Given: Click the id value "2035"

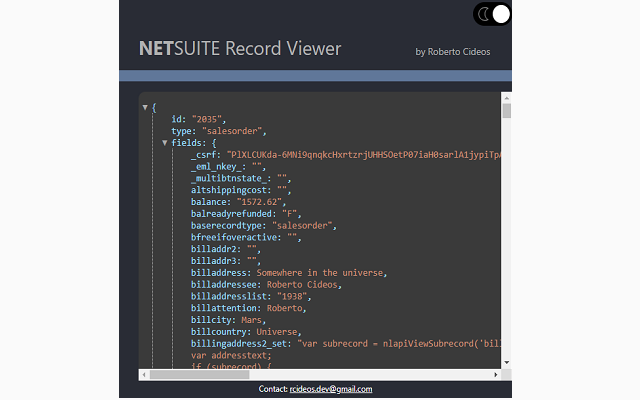Looking at the screenshot, I should 207,120.
